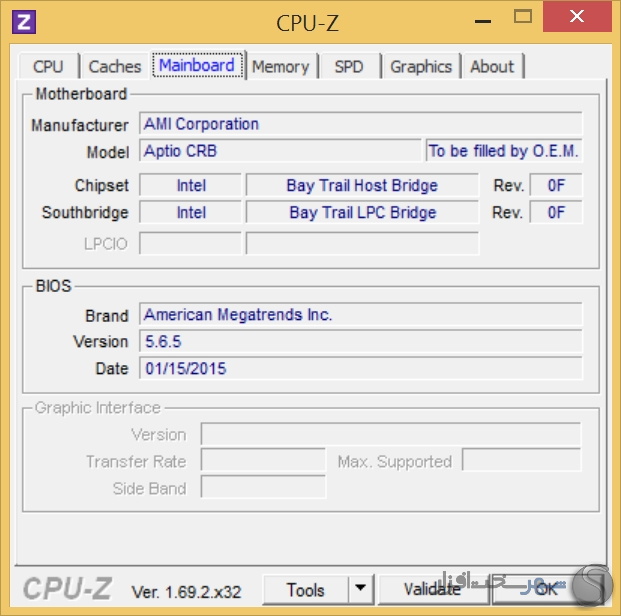Click the Southbridge vendor Intel field

(x=190, y=213)
